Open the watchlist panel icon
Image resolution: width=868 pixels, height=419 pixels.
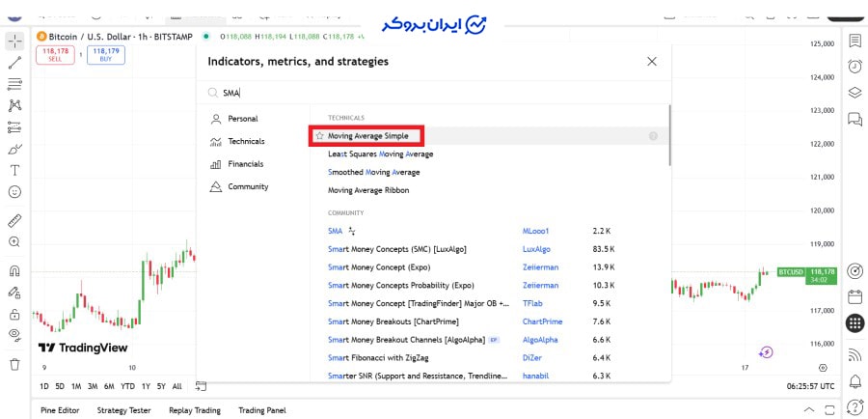(855, 41)
